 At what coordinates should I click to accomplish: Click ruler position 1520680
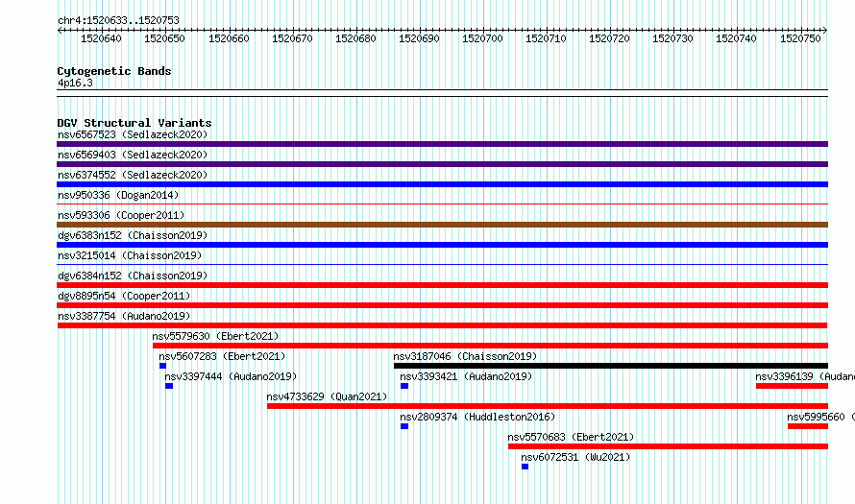click(355, 38)
